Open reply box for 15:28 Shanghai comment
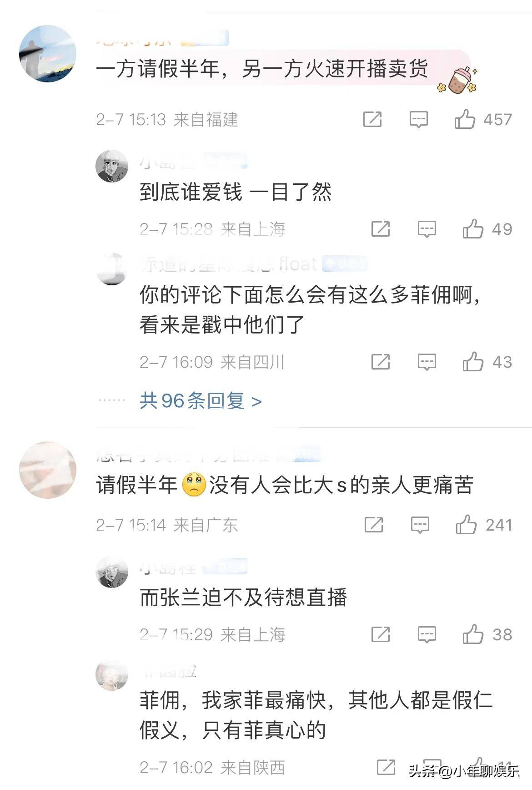Image resolution: width=532 pixels, height=790 pixels. tap(427, 229)
